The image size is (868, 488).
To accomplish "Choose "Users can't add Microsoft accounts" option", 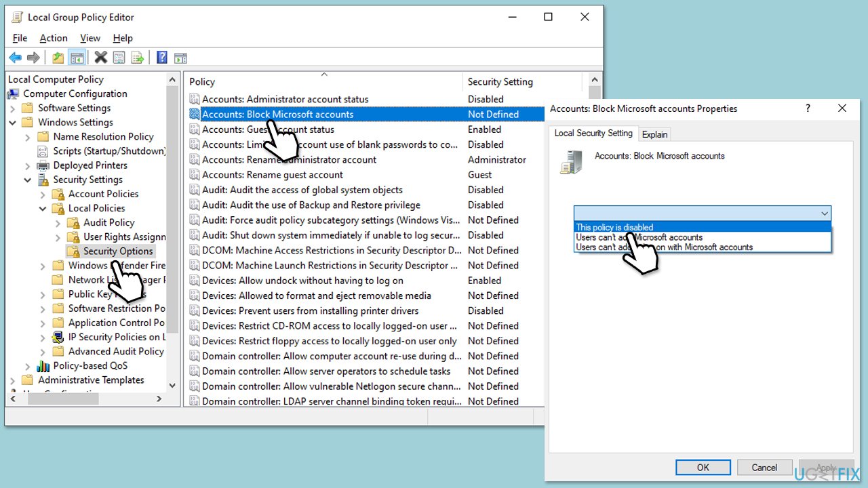I will pos(703,237).
